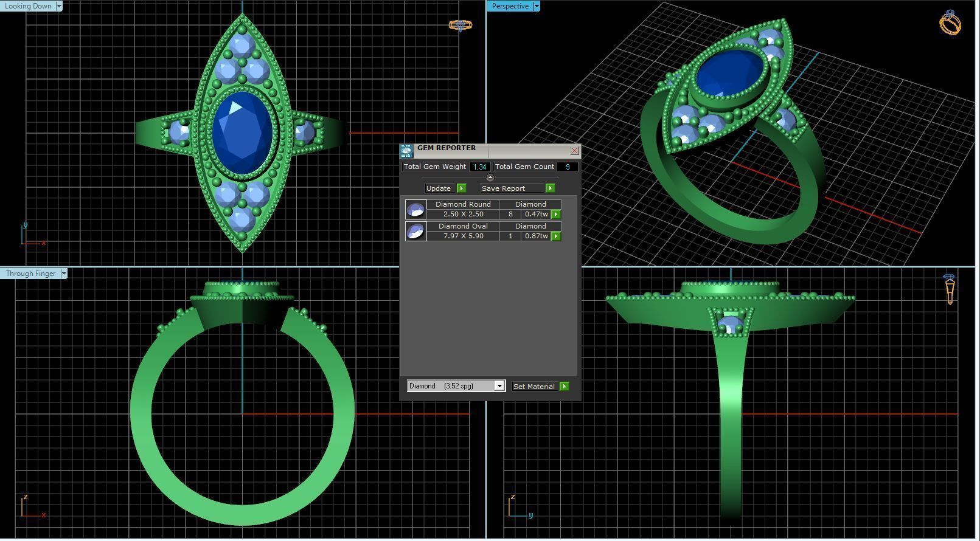Click the 'Diamond Oval' text
Viewport: 980px width, 541px height.
(463, 226)
